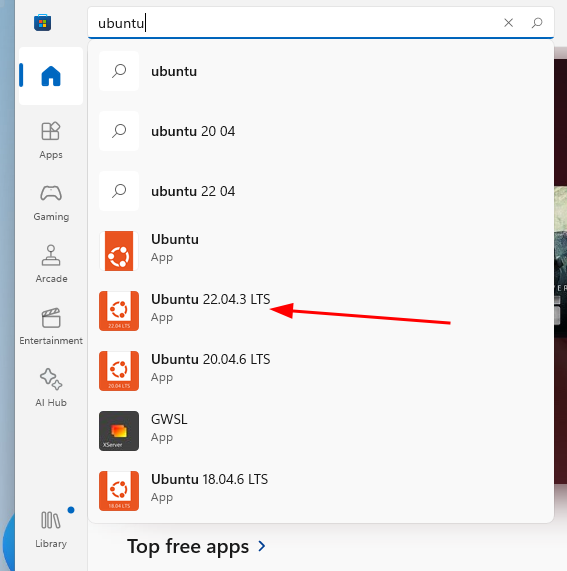The width and height of the screenshot is (567, 571).
Task: Click the magnifier beside 'ubuntu 20 04'
Action: (x=119, y=131)
